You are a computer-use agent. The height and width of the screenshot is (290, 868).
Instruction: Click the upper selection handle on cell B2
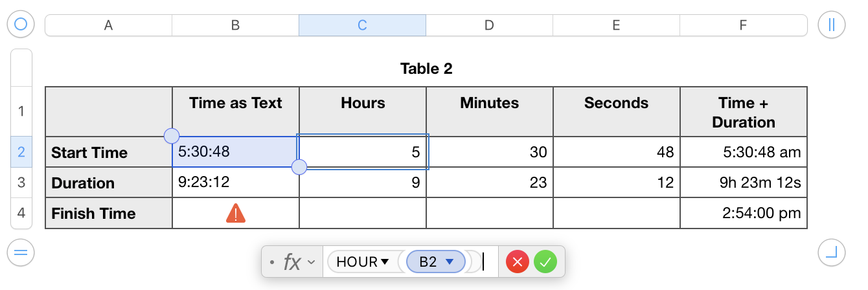(x=172, y=136)
